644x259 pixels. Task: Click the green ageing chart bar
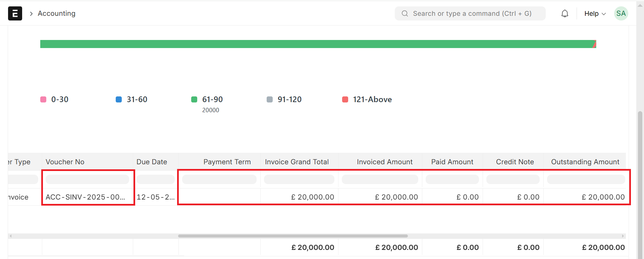pos(315,44)
